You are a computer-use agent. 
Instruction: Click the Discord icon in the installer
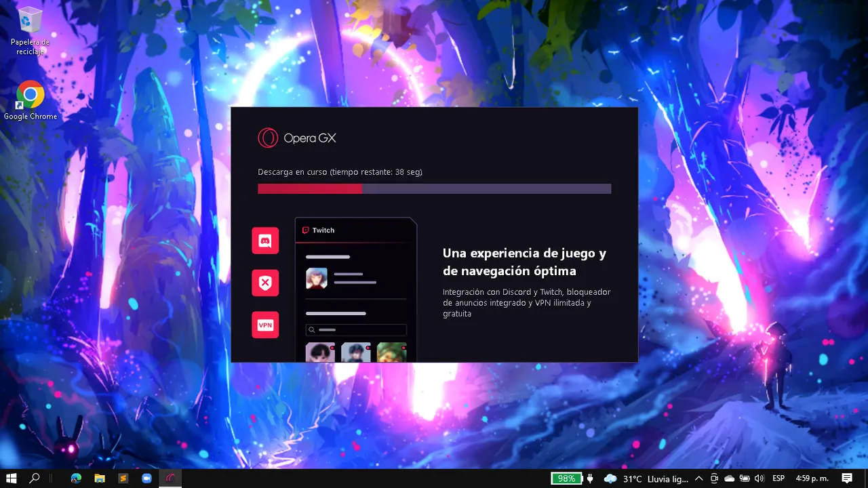(x=265, y=241)
